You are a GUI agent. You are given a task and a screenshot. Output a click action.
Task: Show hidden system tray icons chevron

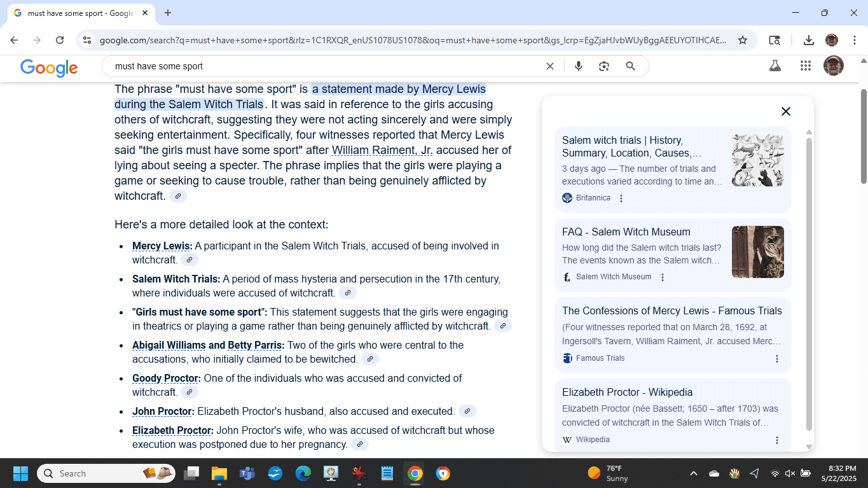[x=694, y=473]
